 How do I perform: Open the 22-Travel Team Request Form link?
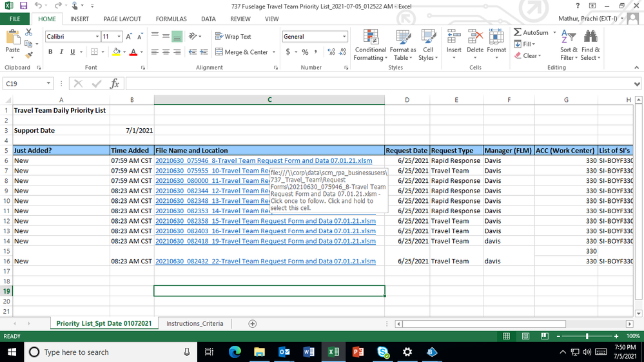[x=265, y=262]
